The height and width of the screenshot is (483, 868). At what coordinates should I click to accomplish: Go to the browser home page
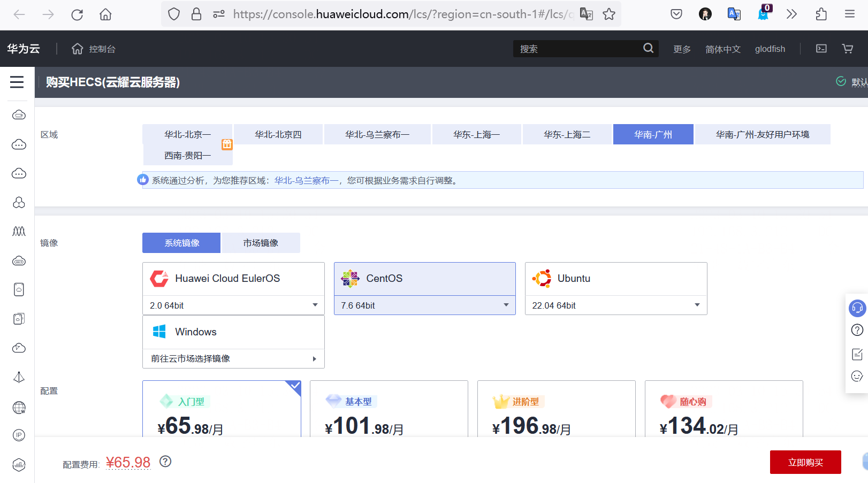105,14
